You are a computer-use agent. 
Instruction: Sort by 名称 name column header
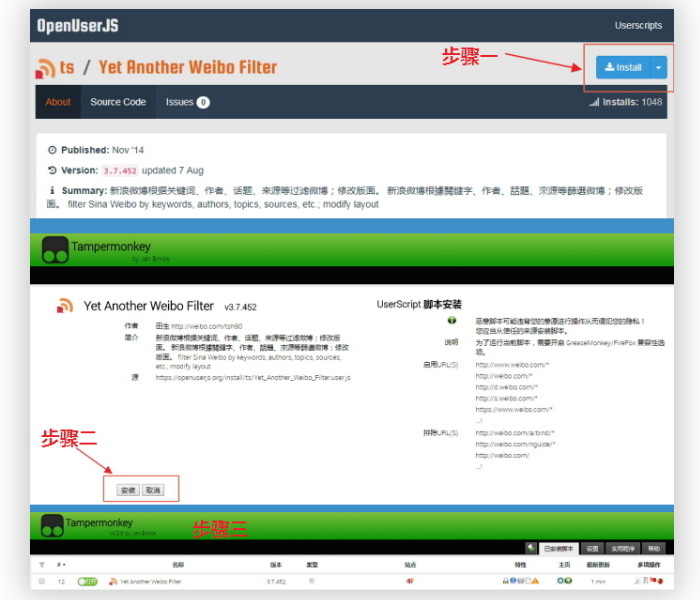pos(178,565)
